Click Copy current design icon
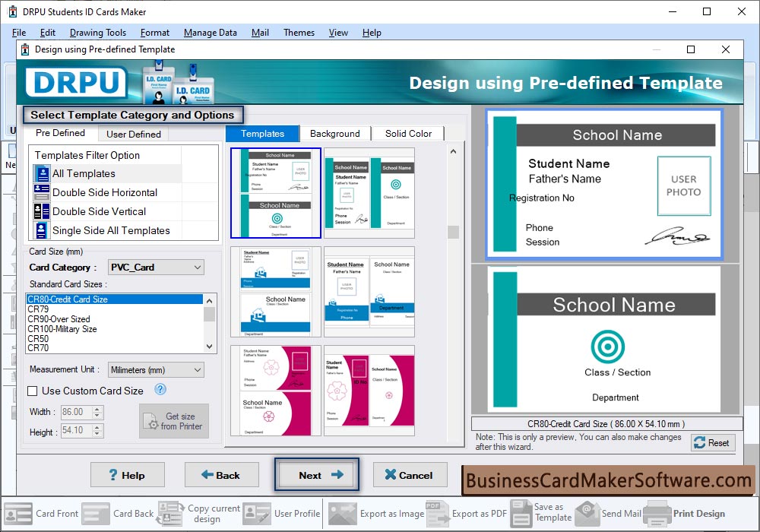This screenshot has width=760, height=532. point(170,514)
